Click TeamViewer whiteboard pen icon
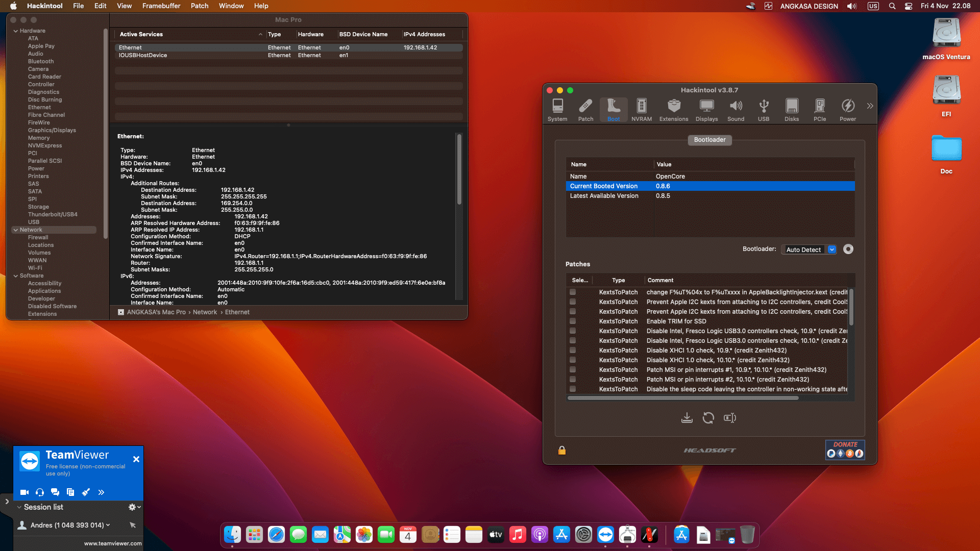This screenshot has height=551, width=980. click(x=86, y=492)
